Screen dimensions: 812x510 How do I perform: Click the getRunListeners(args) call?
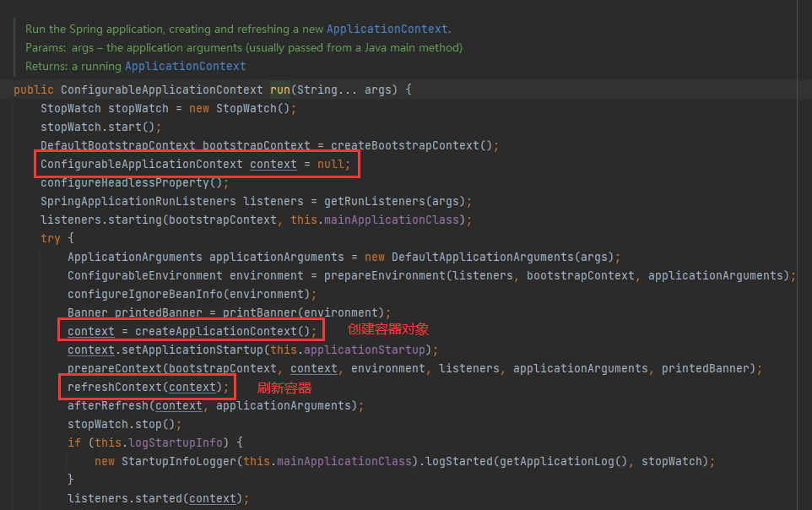pos(395,201)
